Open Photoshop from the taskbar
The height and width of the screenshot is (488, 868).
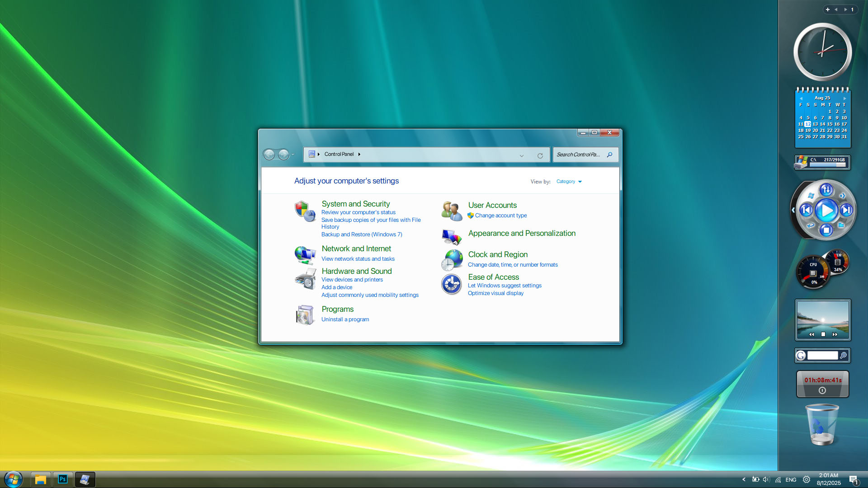(62, 479)
